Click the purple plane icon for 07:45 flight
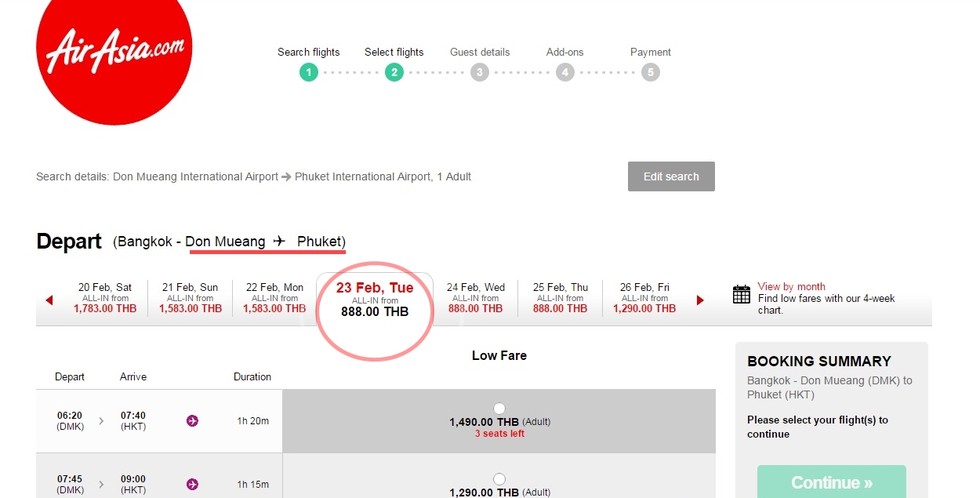 click(192, 484)
